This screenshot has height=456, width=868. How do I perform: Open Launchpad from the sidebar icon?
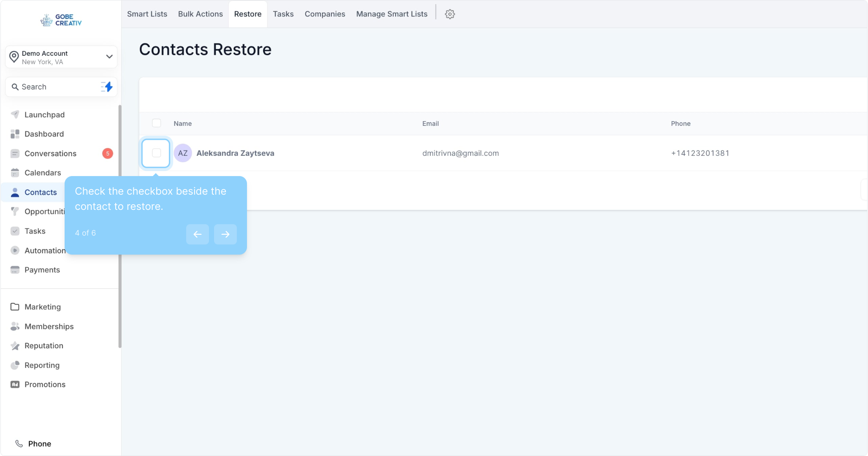tap(15, 114)
